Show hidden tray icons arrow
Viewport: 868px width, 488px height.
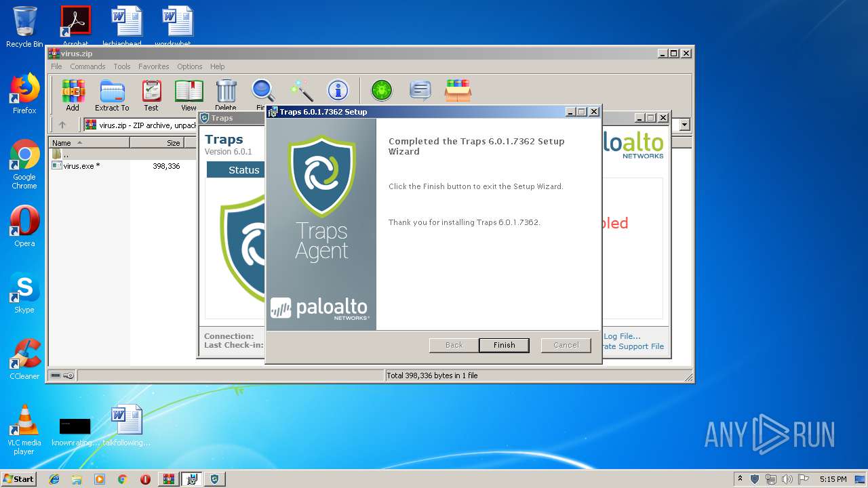(x=740, y=479)
